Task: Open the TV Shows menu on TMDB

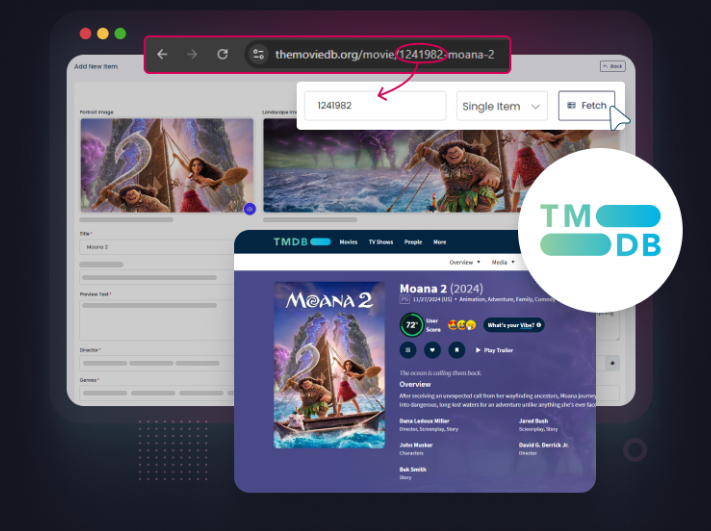Action: coord(381,242)
